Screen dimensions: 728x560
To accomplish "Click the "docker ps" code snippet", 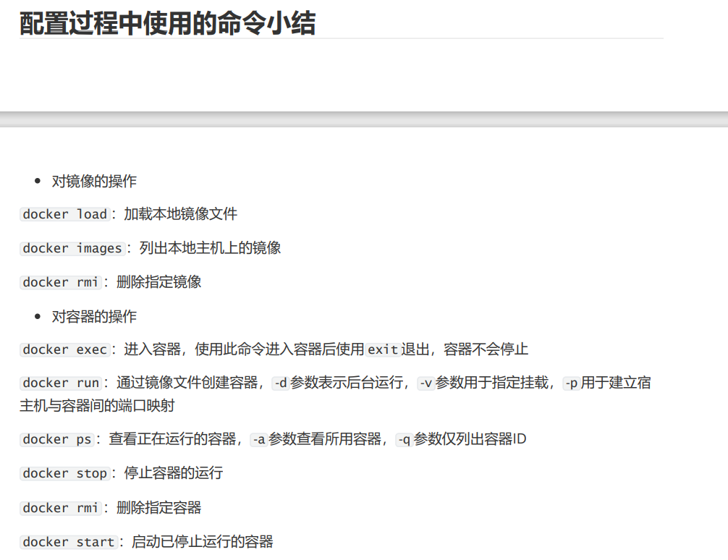I will point(57,439).
